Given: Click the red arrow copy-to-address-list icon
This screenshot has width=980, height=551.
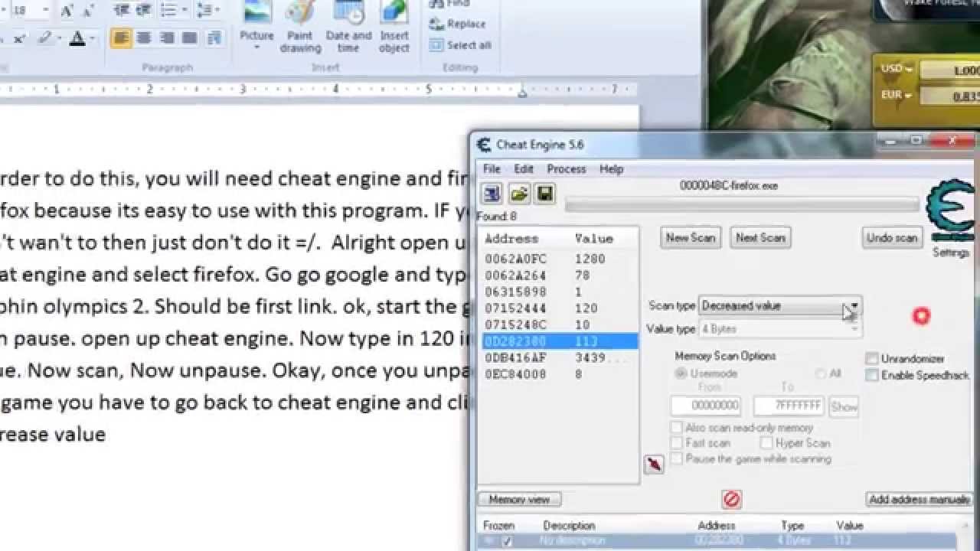Looking at the screenshot, I should click(x=654, y=464).
